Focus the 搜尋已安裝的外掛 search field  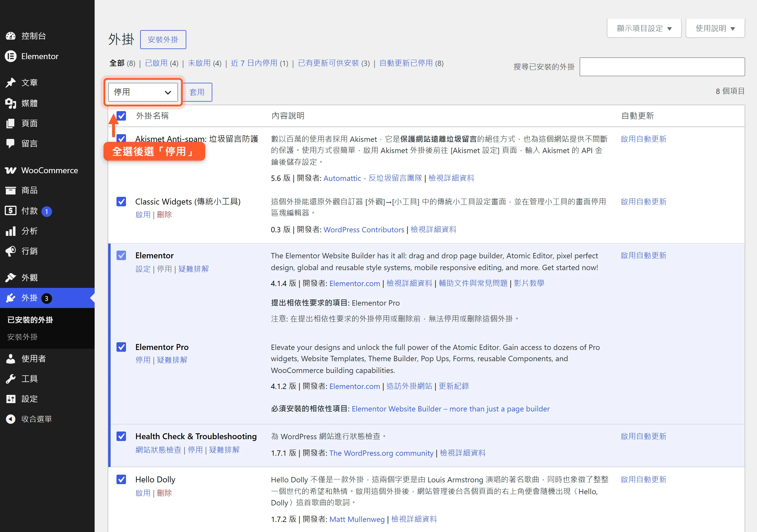[662, 67]
